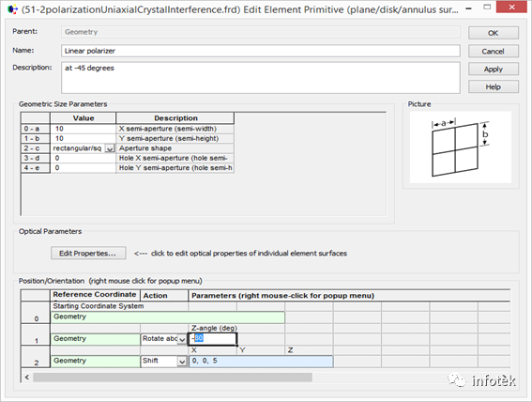The height and width of the screenshot is (402, 532).
Task: Click the FRED application icon in title bar
Action: [12, 9]
